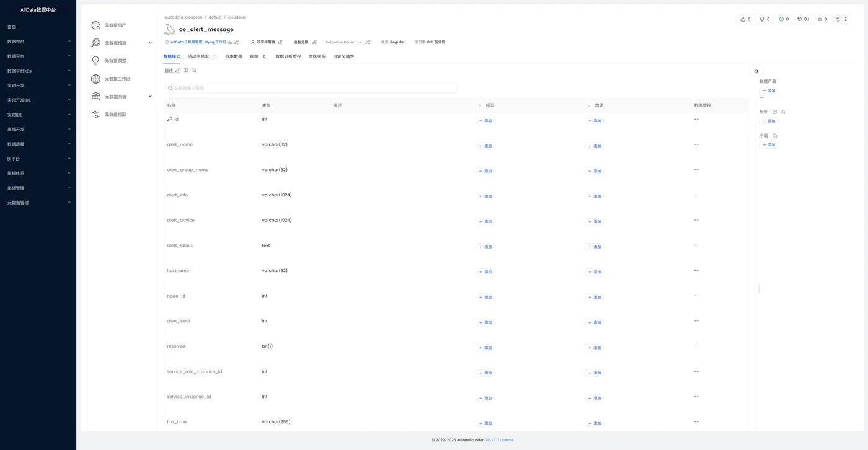Expand 元数据系统 submenu chevron
This screenshot has width=868, height=450.
[x=150, y=97]
